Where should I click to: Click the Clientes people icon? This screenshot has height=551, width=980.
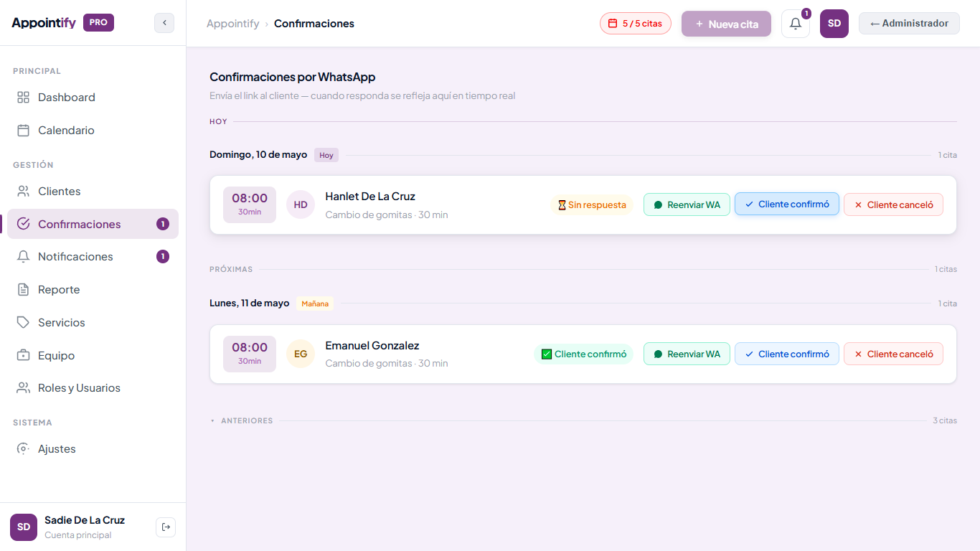point(24,192)
